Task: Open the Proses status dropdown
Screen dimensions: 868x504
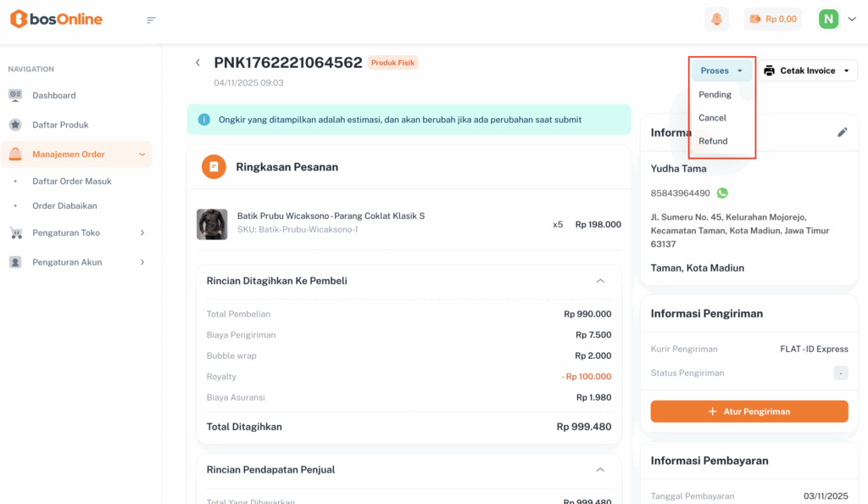Action: click(x=721, y=70)
